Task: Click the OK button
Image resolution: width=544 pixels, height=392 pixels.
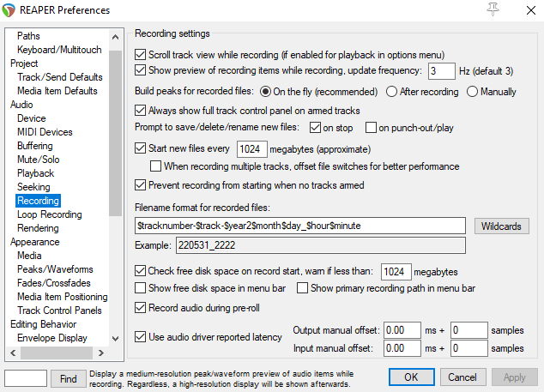Action: [412, 377]
